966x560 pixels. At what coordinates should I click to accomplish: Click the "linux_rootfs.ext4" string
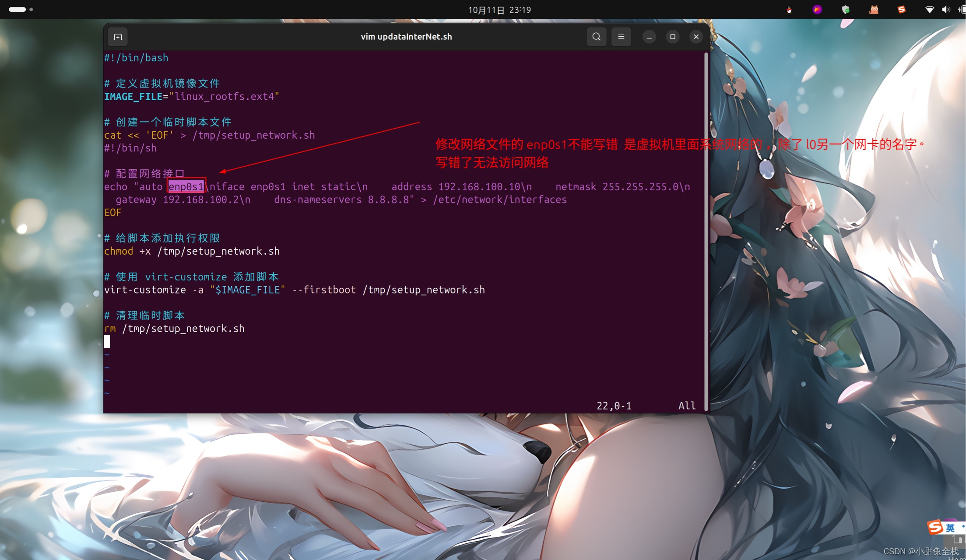tap(224, 97)
